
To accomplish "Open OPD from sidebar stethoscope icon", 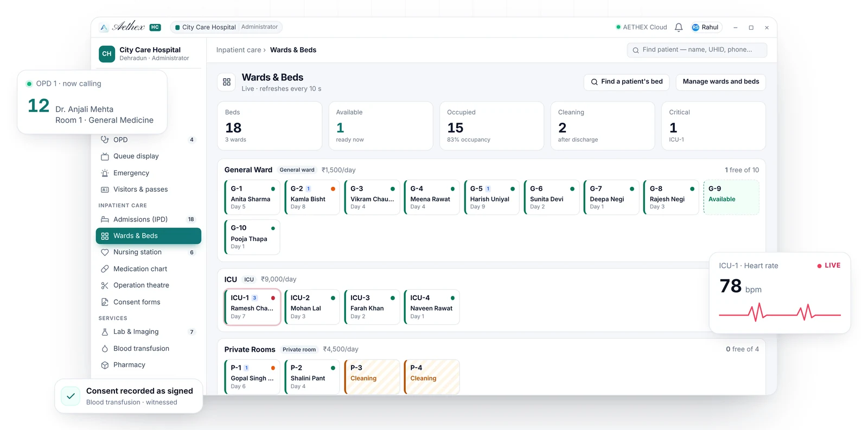I will 105,140.
